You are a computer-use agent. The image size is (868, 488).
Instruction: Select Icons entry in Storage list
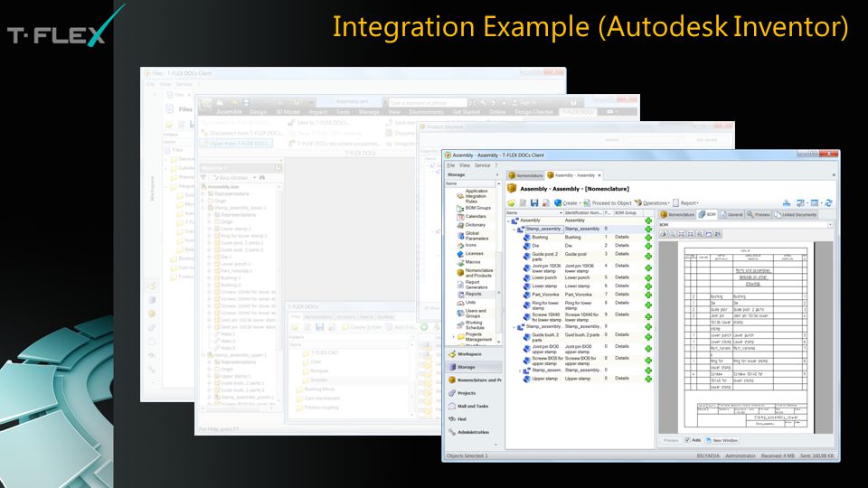[467, 245]
